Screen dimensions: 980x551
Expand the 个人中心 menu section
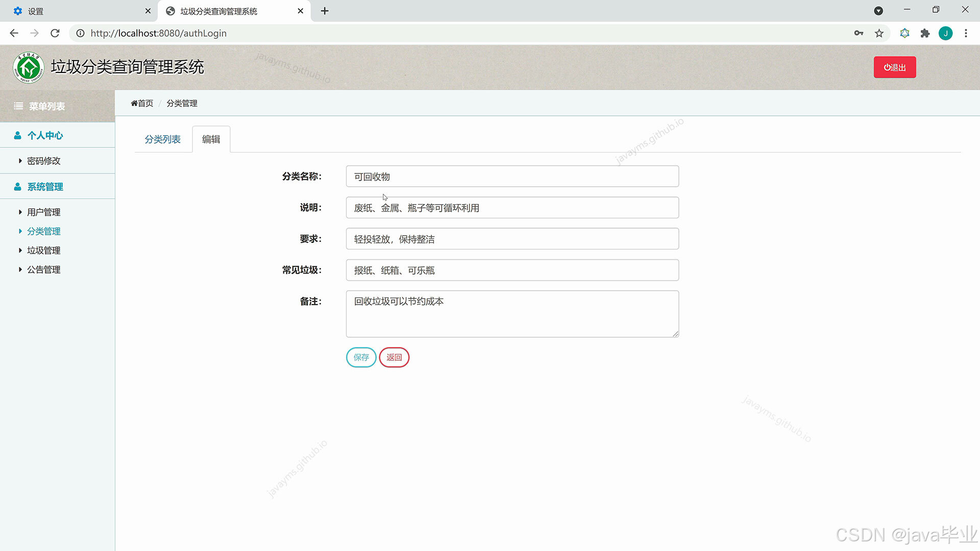(x=57, y=135)
